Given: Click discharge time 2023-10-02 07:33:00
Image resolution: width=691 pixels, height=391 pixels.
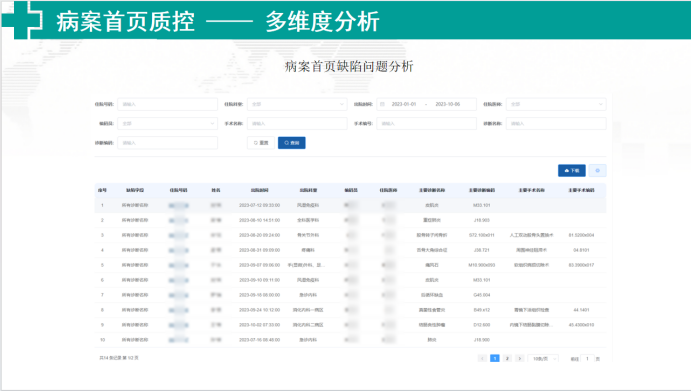Looking at the screenshot, I should pyautogui.click(x=260, y=325).
